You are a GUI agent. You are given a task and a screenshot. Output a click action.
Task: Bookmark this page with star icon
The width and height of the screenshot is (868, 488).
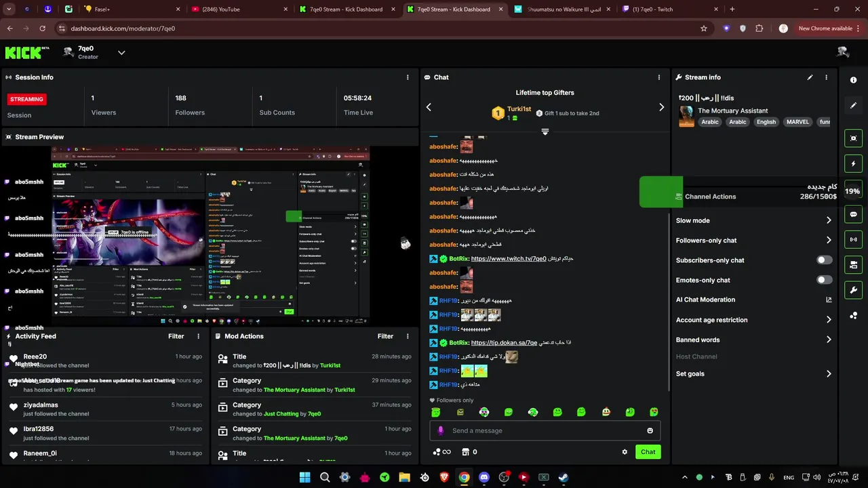(704, 28)
